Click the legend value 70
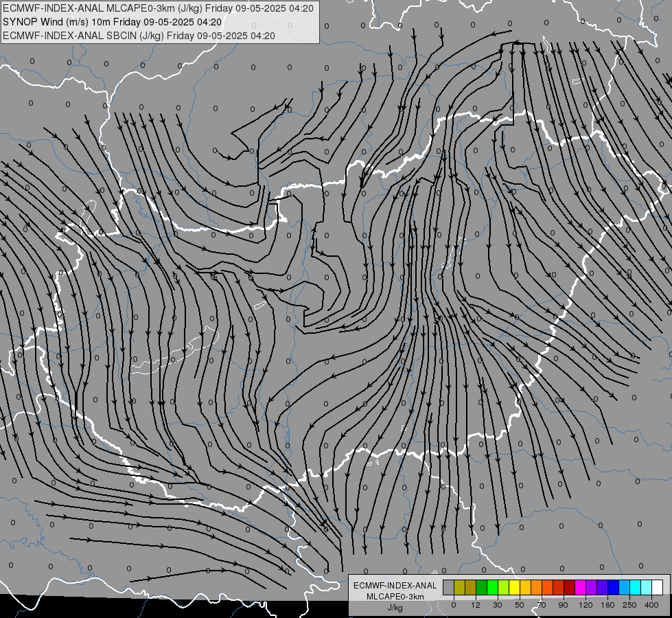The width and height of the screenshot is (672, 618). (542, 605)
